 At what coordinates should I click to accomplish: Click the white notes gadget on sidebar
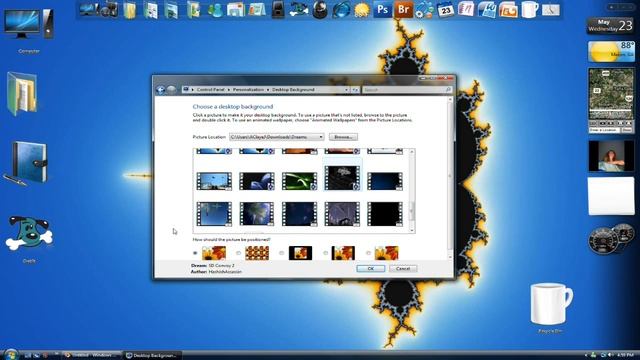pos(611,196)
